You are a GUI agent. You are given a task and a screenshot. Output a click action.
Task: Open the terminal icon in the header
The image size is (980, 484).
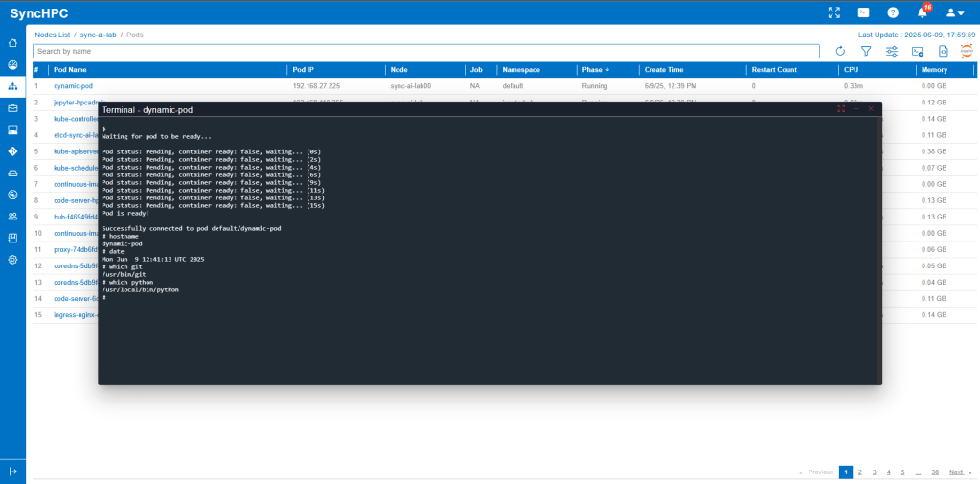(863, 12)
